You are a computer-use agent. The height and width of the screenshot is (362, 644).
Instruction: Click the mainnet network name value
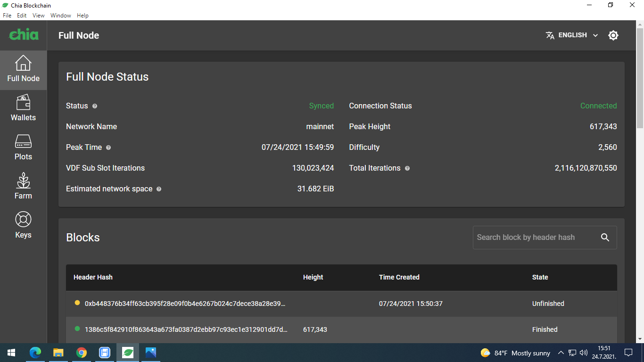[320, 127]
